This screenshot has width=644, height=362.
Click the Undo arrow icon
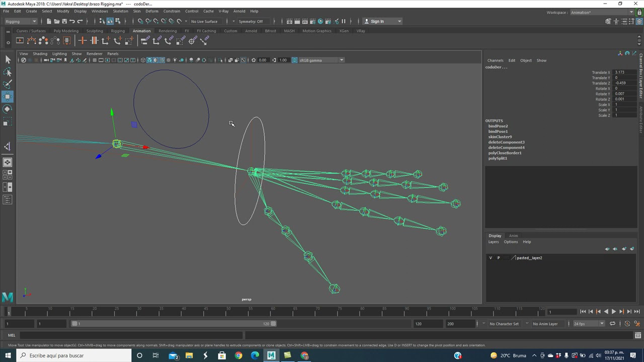pos(72,21)
